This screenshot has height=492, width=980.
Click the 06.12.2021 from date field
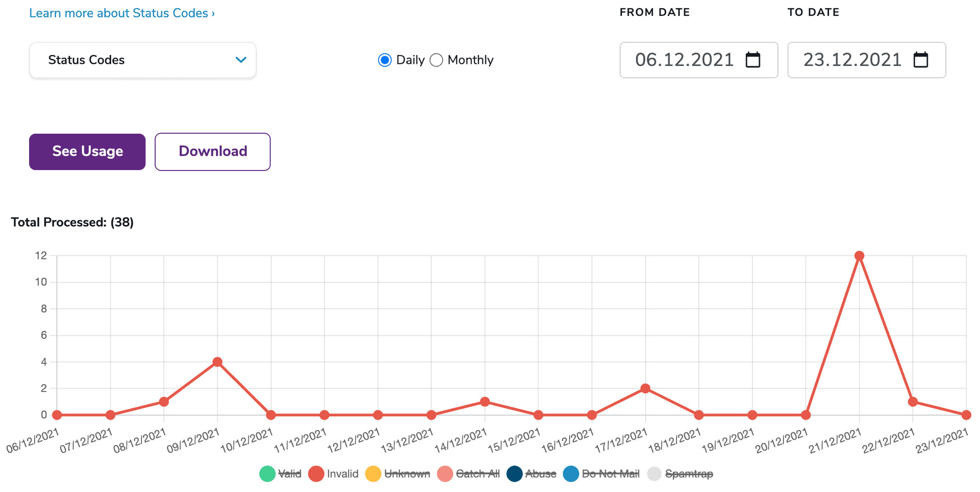684,60
